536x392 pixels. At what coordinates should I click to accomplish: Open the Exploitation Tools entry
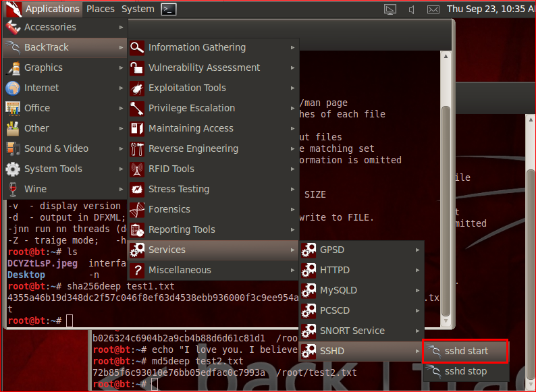click(x=213, y=88)
